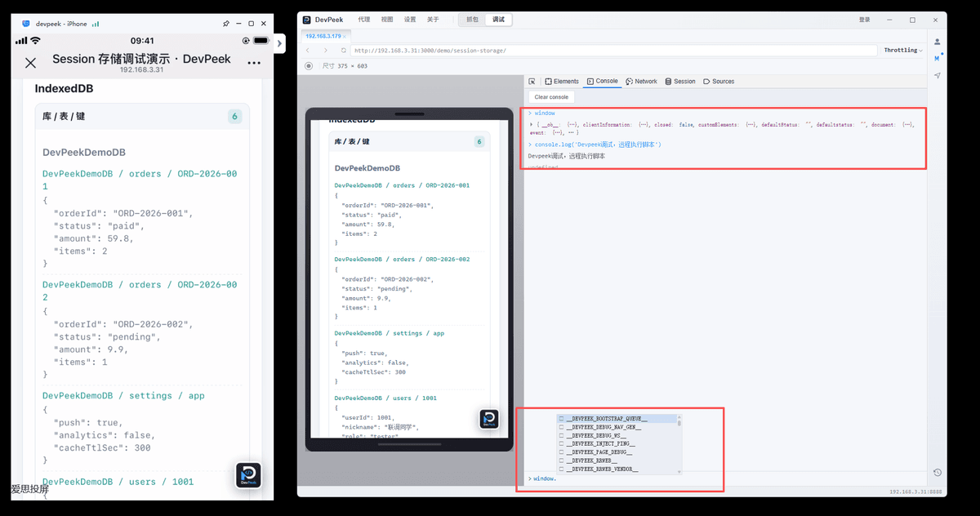The width and height of the screenshot is (980, 516).
Task: Open the 设置 menu
Action: click(410, 20)
